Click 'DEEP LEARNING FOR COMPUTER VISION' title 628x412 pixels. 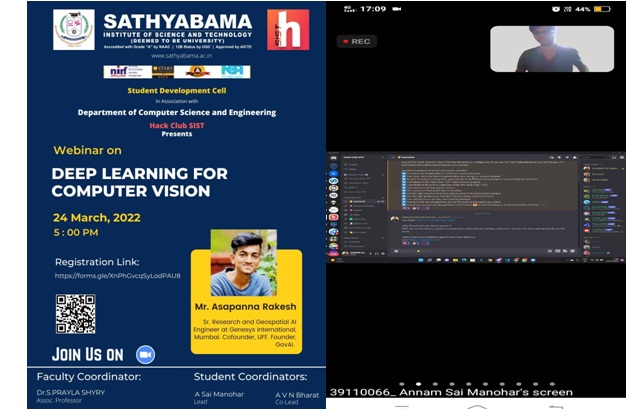click(x=139, y=182)
